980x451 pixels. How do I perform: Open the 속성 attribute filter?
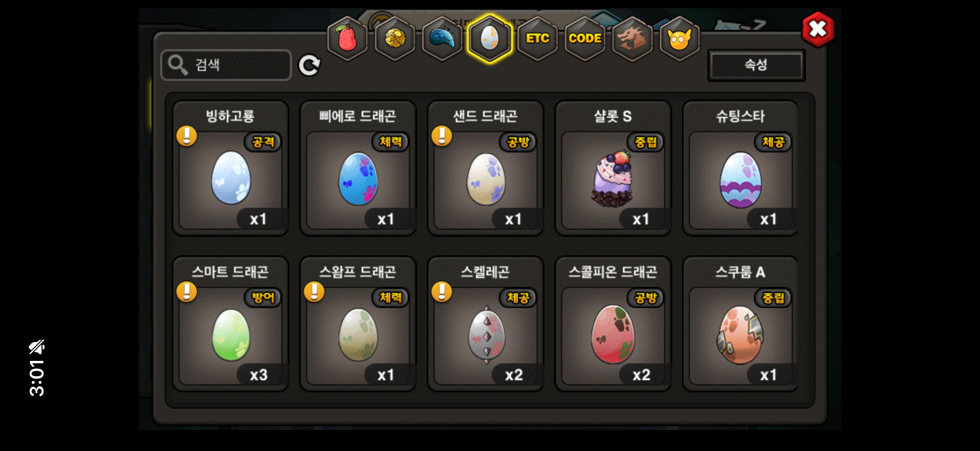pos(756,65)
